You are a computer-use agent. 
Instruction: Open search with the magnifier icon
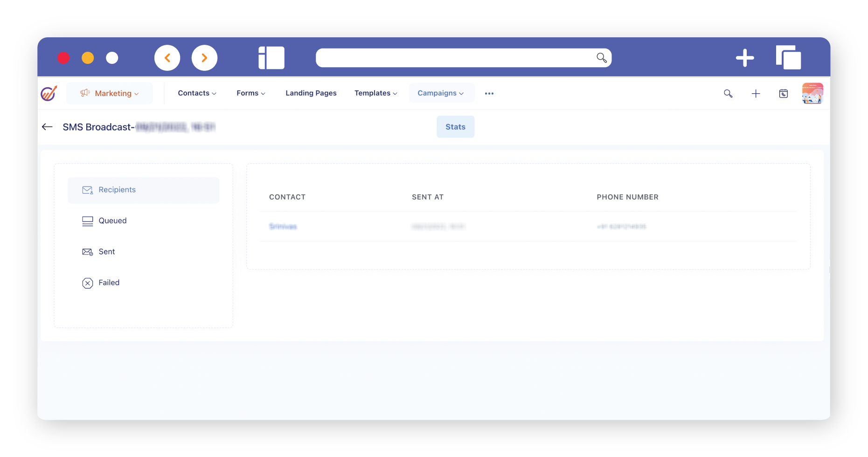[x=728, y=94]
